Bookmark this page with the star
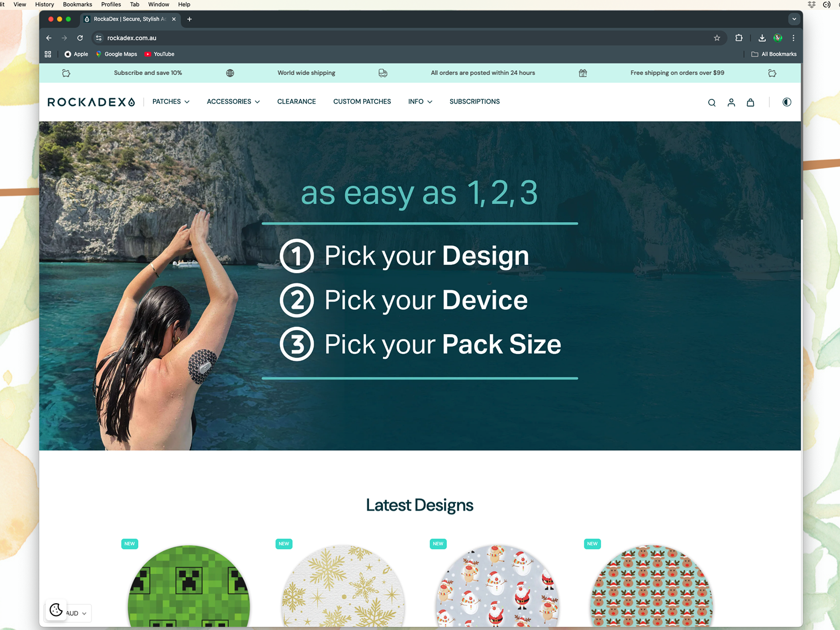 click(717, 38)
